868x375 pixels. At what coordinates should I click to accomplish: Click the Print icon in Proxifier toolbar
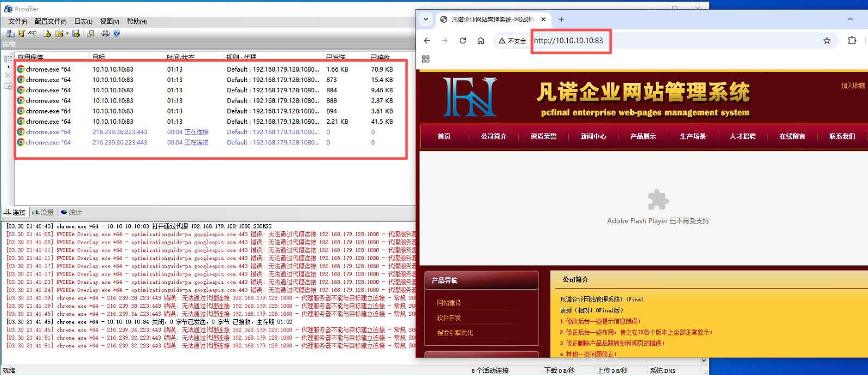coord(105,34)
